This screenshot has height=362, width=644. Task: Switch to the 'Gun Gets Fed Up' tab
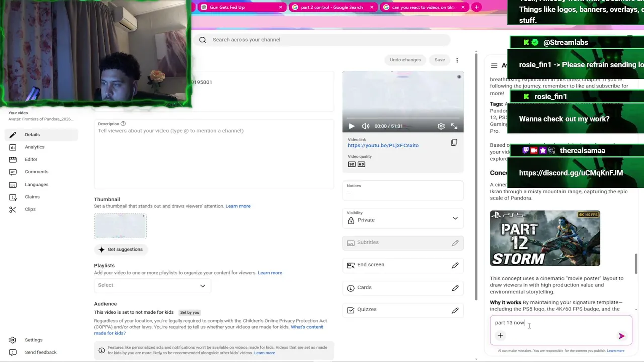(242, 7)
